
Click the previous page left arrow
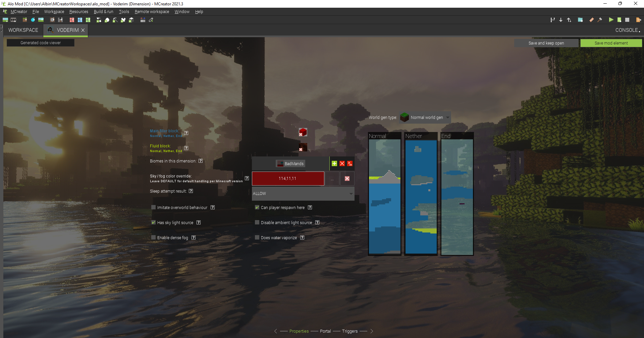pyautogui.click(x=276, y=331)
